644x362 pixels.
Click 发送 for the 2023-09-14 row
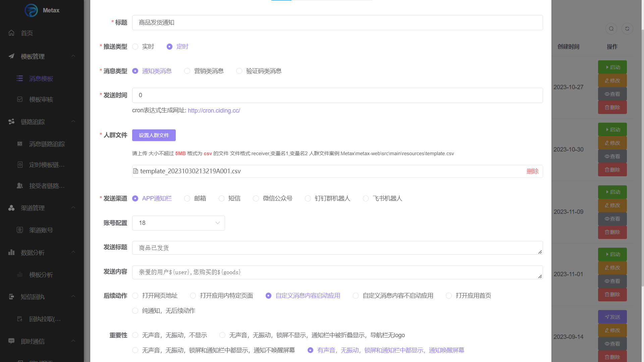click(612, 317)
